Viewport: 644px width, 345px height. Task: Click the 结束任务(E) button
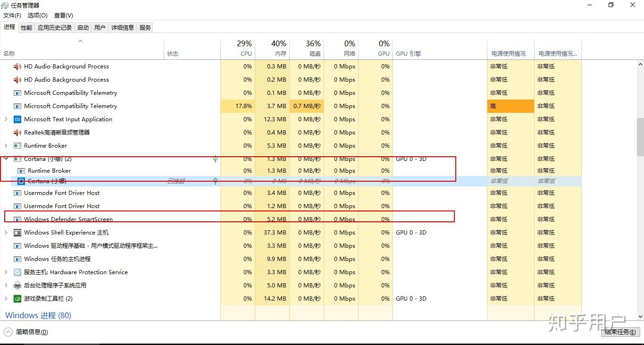tap(620, 332)
